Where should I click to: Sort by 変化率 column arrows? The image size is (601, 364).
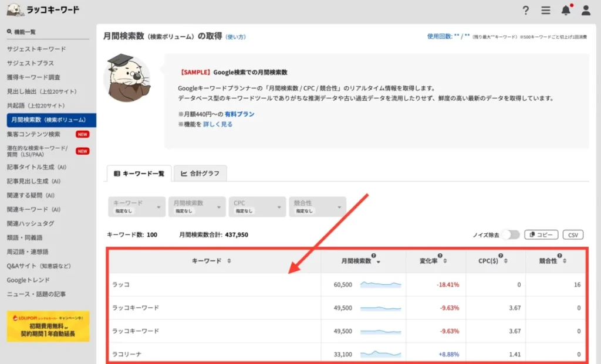pyautogui.click(x=445, y=261)
